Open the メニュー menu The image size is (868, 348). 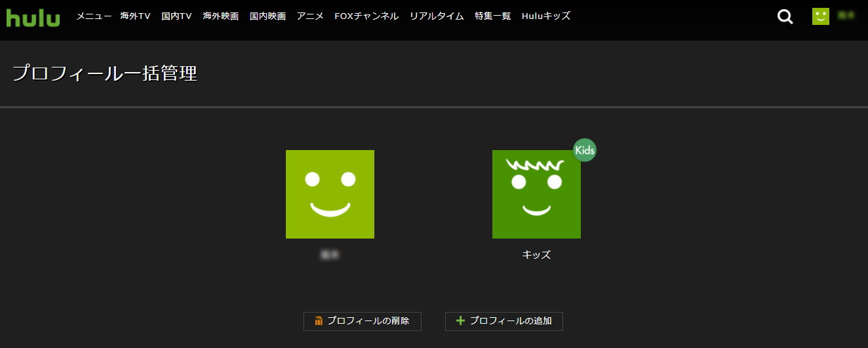[x=94, y=16]
